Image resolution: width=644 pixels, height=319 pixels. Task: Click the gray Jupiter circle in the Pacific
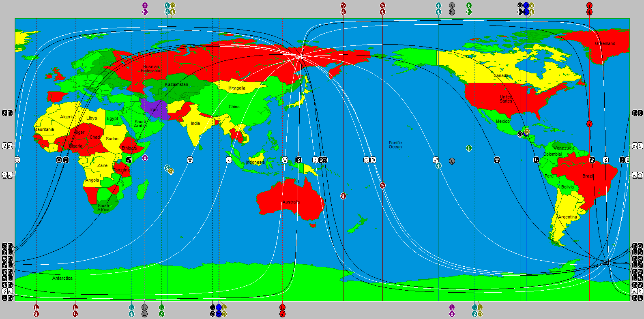click(452, 161)
